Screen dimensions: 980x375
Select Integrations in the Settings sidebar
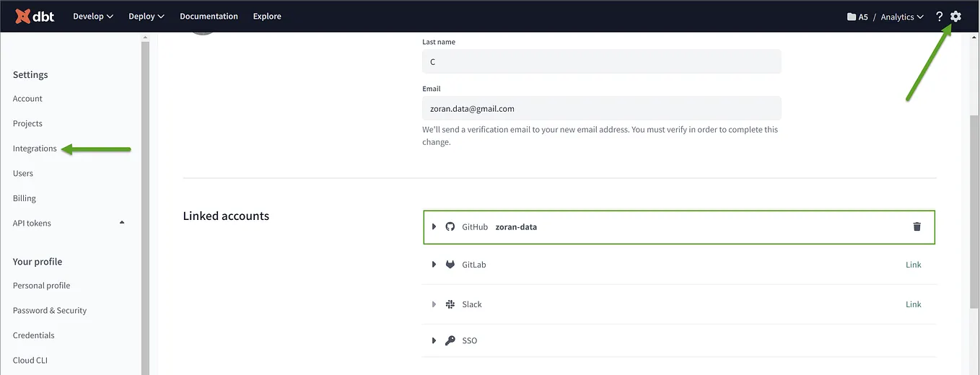point(35,149)
